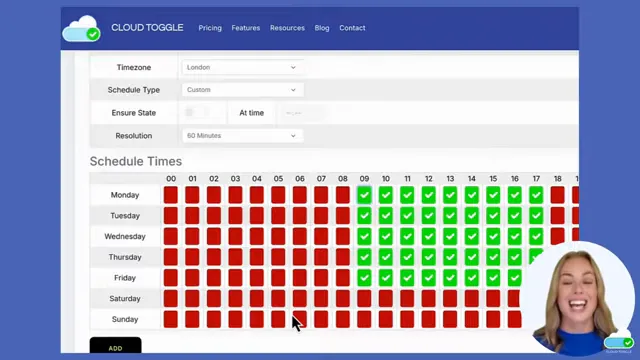The height and width of the screenshot is (360, 640).
Task: Click the 00 hour column header
Action: click(171, 179)
